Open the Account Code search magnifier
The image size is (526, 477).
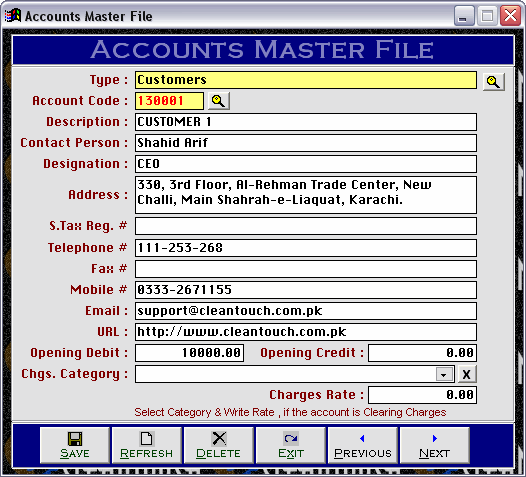[x=219, y=101]
